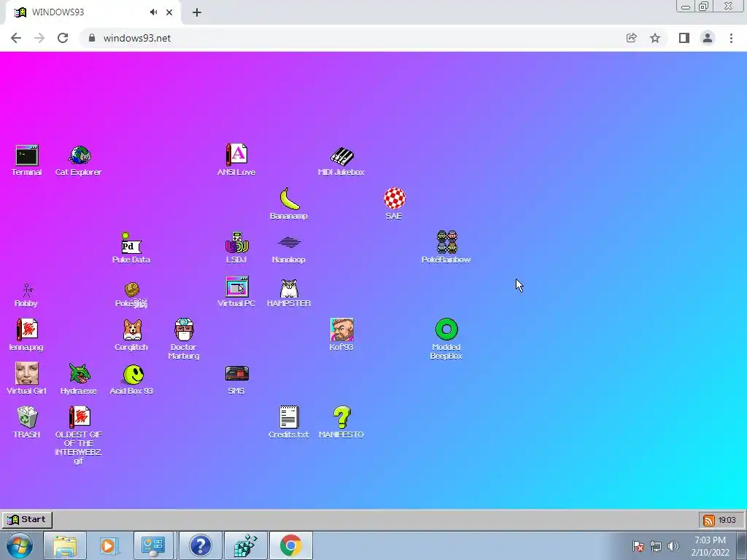Open the Control Panel taskbar icon
Viewport: 747px width, 560px height.
coord(153,545)
